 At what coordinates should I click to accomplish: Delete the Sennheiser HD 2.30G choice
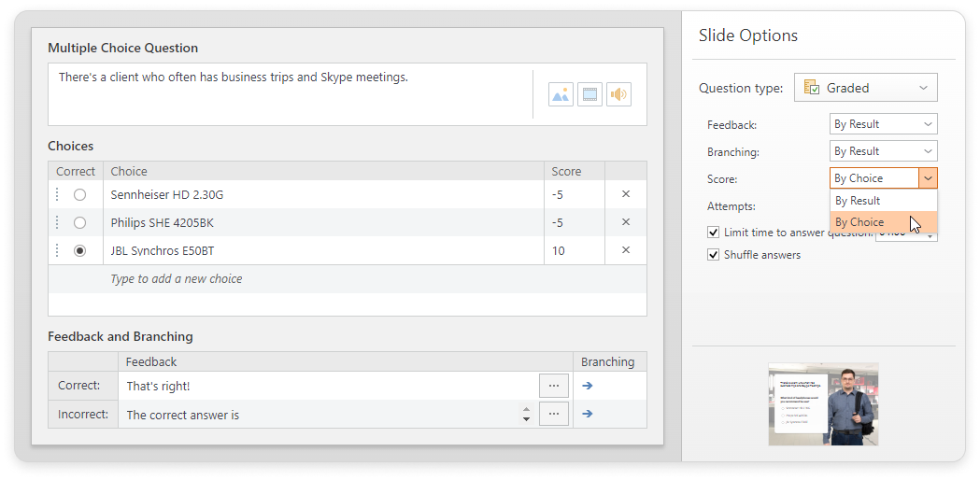click(x=626, y=194)
